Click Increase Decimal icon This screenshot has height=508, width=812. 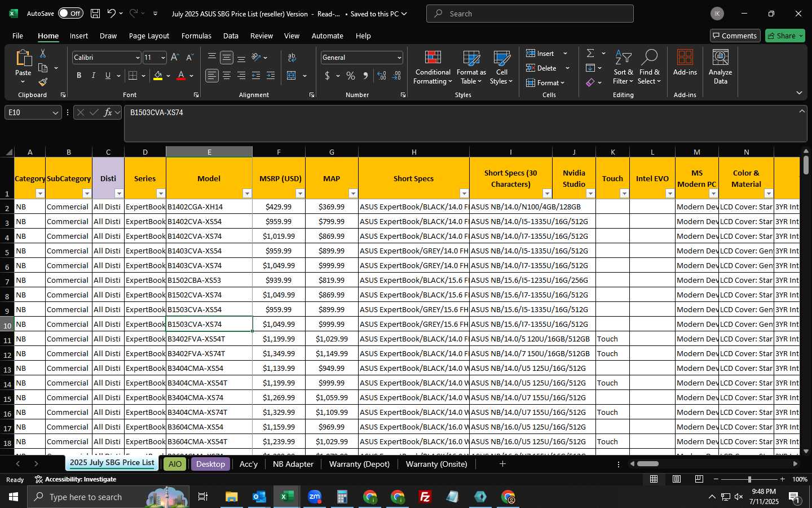[382, 76]
